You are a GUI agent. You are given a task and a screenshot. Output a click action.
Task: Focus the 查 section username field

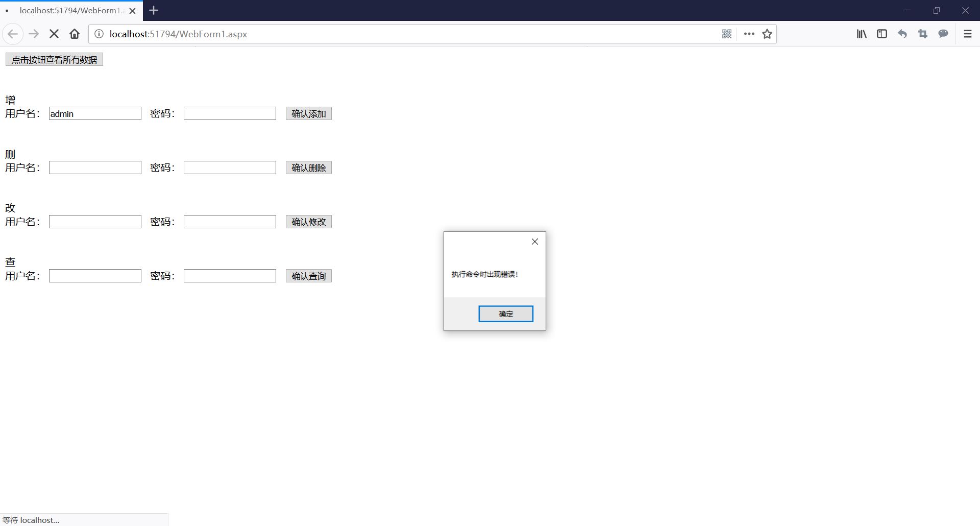(x=95, y=276)
